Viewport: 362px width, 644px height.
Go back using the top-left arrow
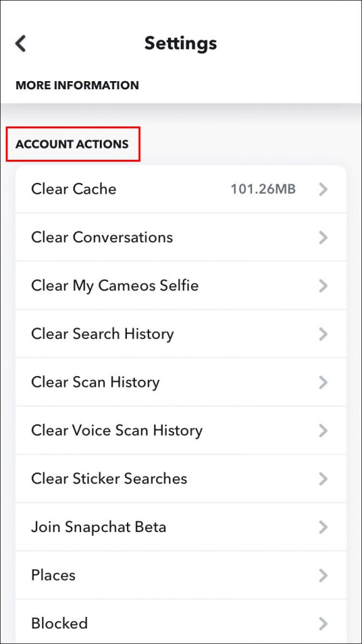pyautogui.click(x=21, y=43)
